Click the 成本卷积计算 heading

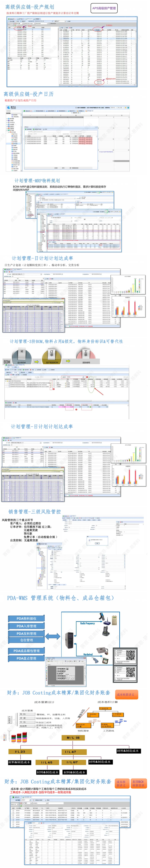(x=107, y=702)
